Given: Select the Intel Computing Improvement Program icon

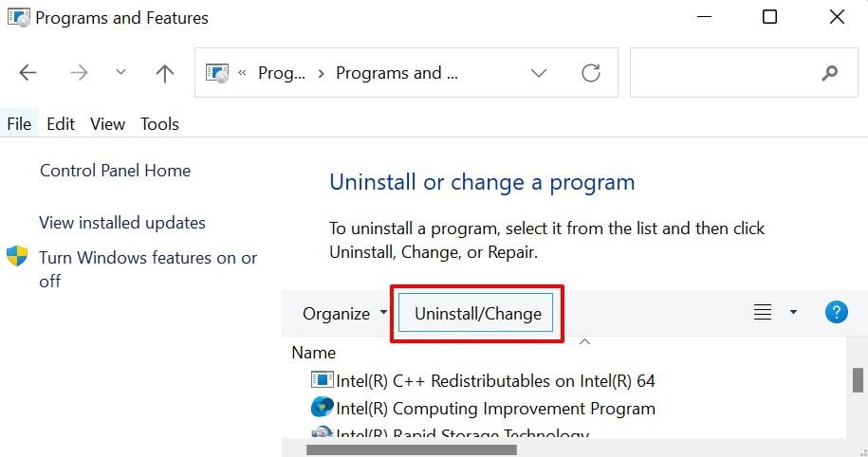Looking at the screenshot, I should pyautogui.click(x=323, y=409).
